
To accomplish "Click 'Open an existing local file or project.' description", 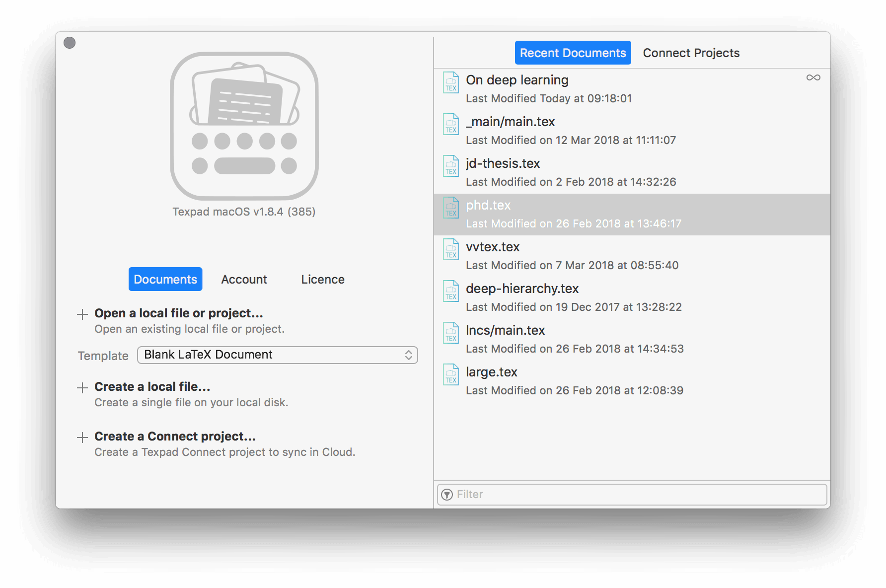I will 190,329.
